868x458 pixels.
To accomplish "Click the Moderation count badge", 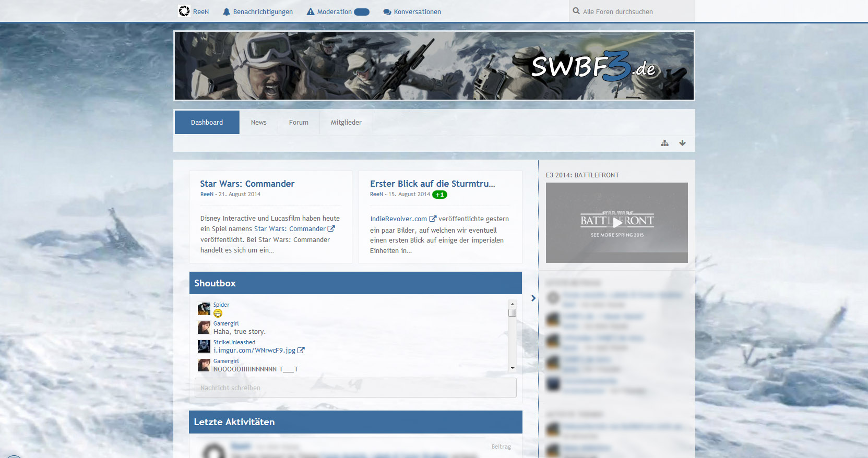I will 362,12.
